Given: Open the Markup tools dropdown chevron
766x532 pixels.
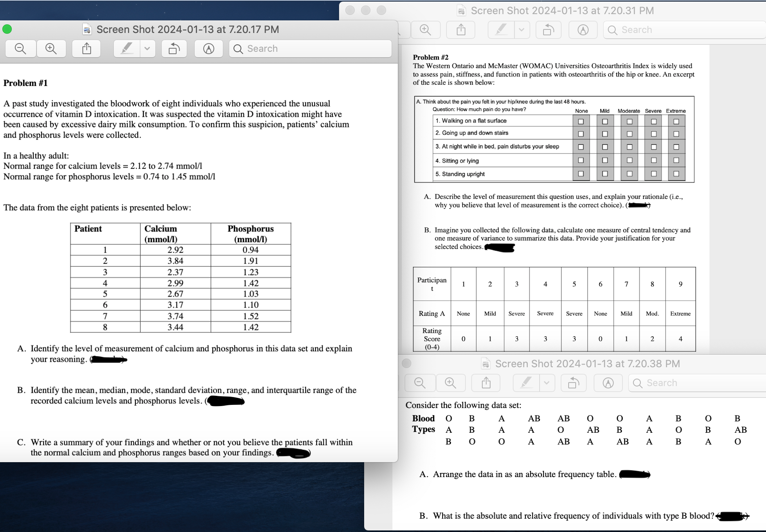Looking at the screenshot, I should [x=147, y=48].
